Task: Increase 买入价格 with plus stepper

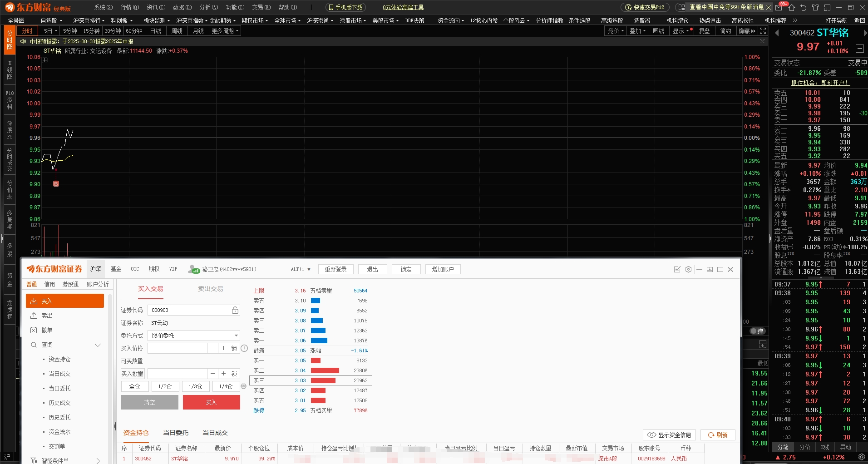Action: coord(224,348)
